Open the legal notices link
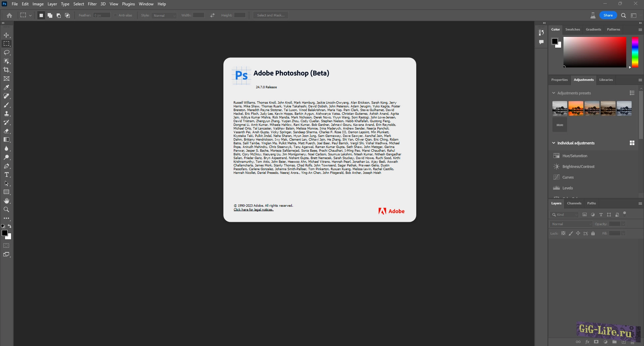 pos(254,210)
